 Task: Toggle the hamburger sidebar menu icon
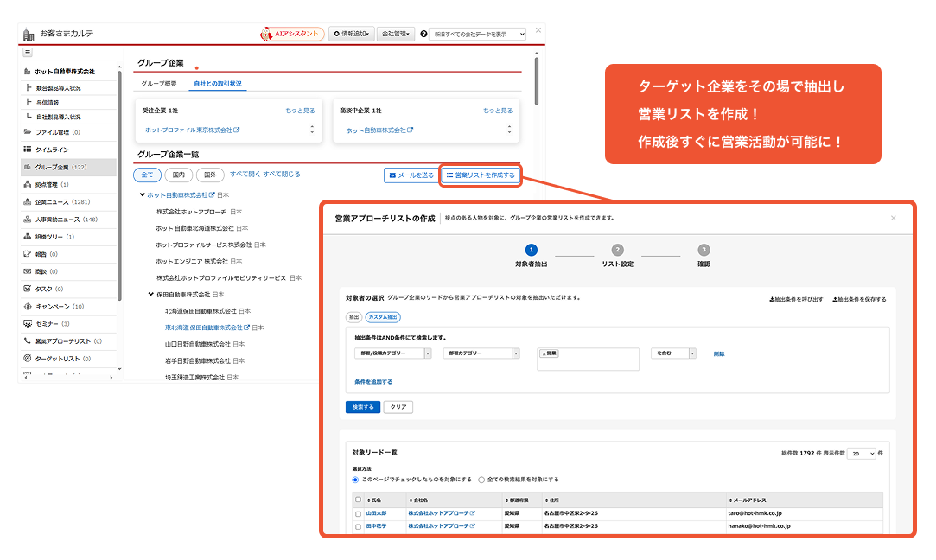(28, 53)
